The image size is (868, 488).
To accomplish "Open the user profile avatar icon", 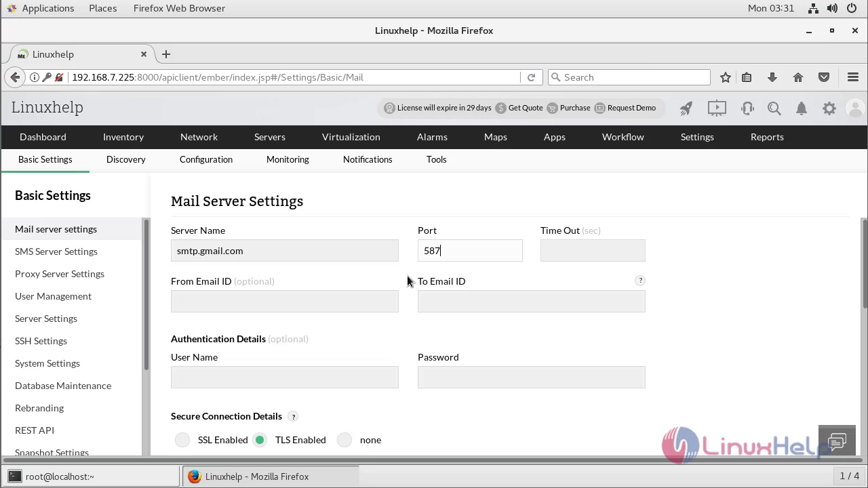I will point(856,108).
